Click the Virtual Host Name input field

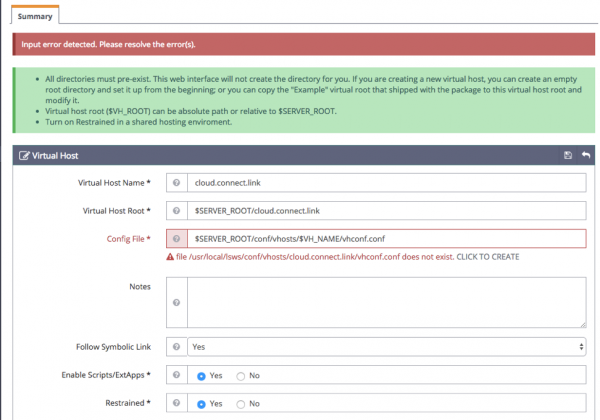coord(386,184)
